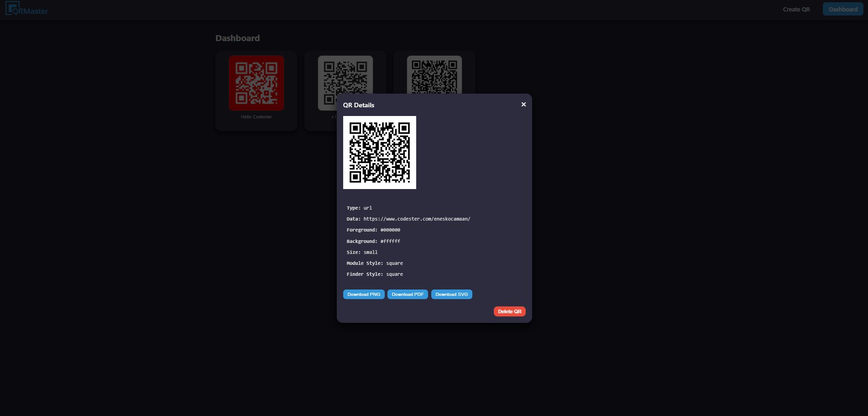Click the Hello Codester caption
The width and height of the screenshot is (868, 416).
tap(256, 117)
